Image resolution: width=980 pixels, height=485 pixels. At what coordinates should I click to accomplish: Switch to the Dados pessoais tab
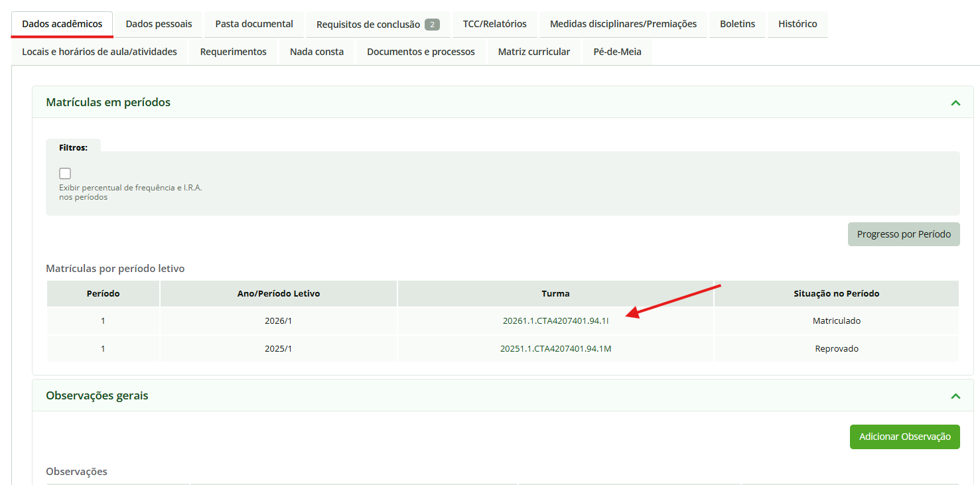159,24
